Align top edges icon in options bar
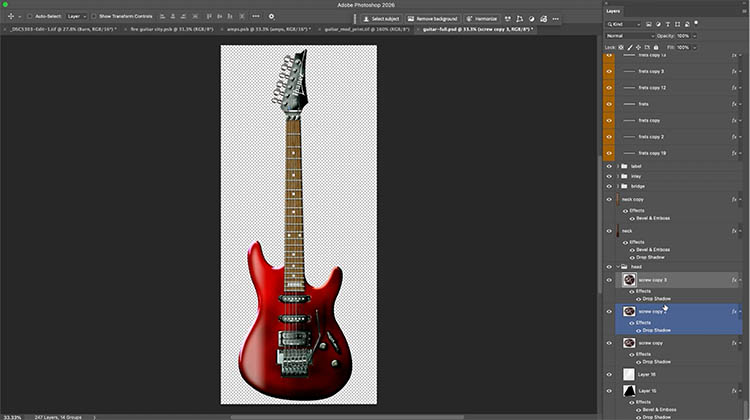 209,16
